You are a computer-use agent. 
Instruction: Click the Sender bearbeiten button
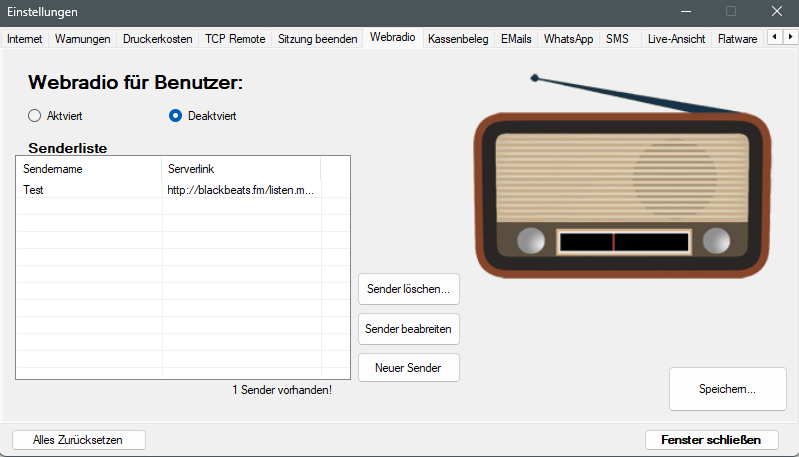[x=409, y=329]
